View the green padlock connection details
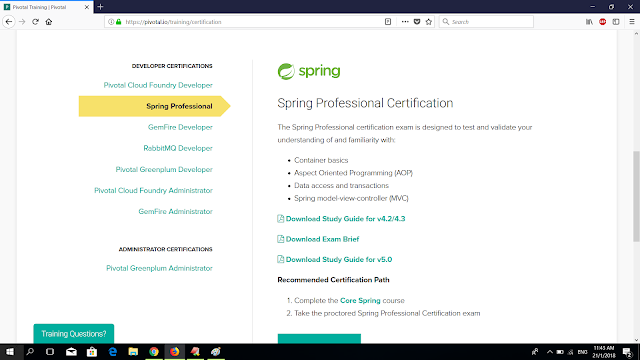Viewport: 640px width, 360px height. click(119, 22)
